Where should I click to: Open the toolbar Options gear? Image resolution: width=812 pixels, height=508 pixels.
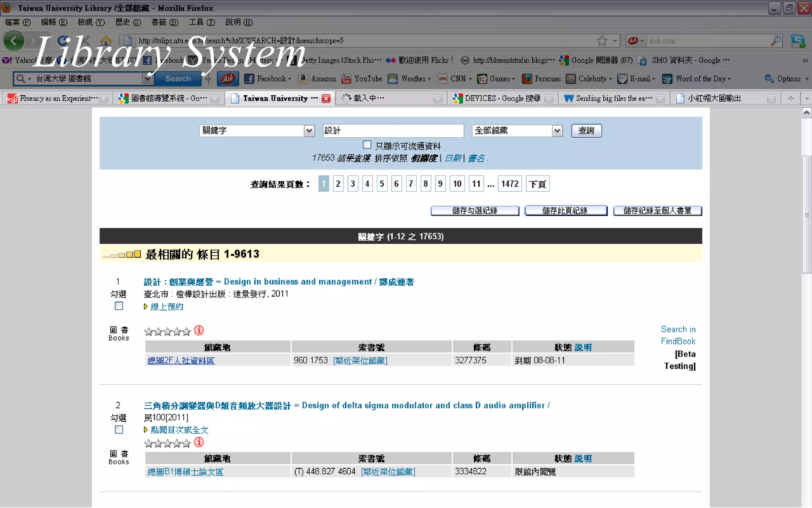tap(769, 79)
